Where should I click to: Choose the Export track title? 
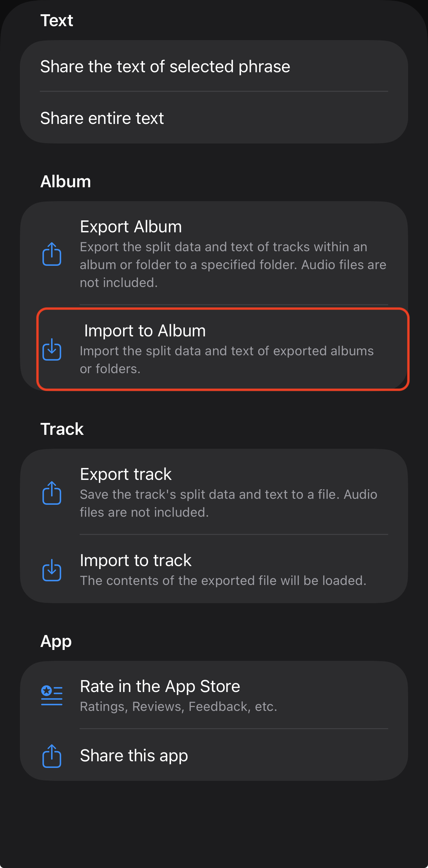click(126, 474)
